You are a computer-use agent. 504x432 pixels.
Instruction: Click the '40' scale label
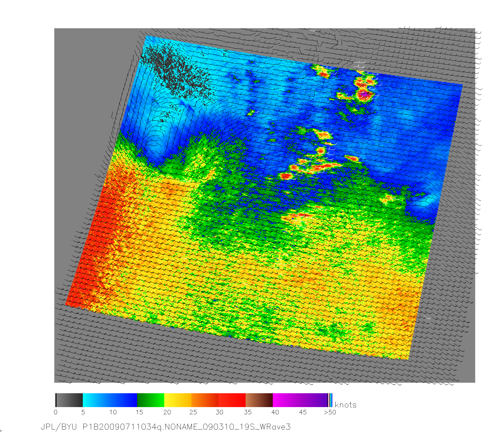[275, 412]
